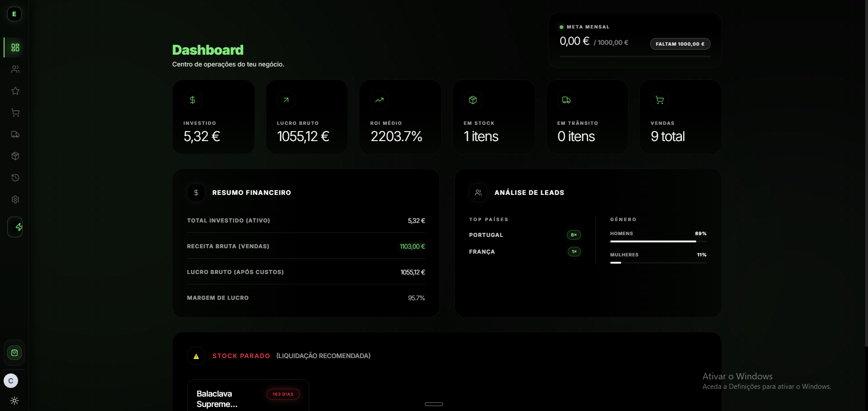
Task: Open the Balaclava Supreme stock item
Action: click(248, 396)
